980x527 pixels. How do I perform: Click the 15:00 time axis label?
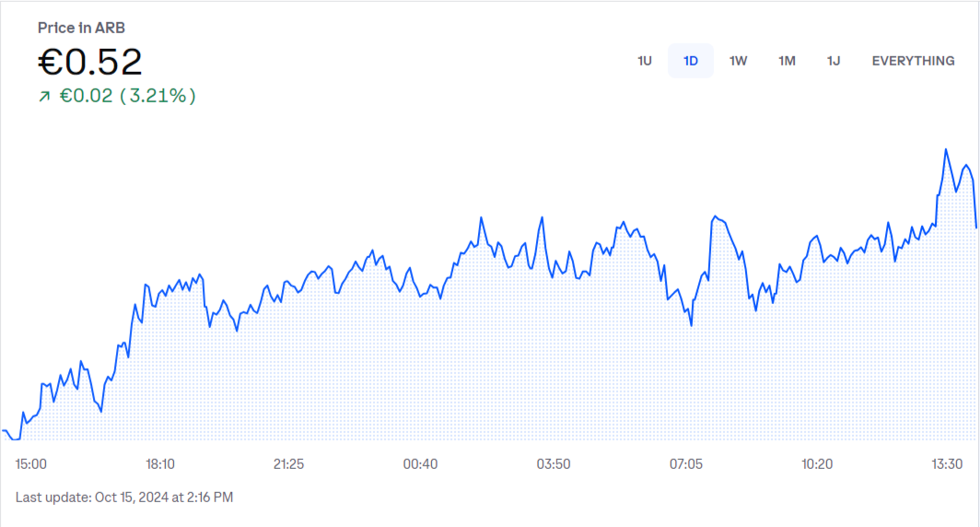coord(32,463)
